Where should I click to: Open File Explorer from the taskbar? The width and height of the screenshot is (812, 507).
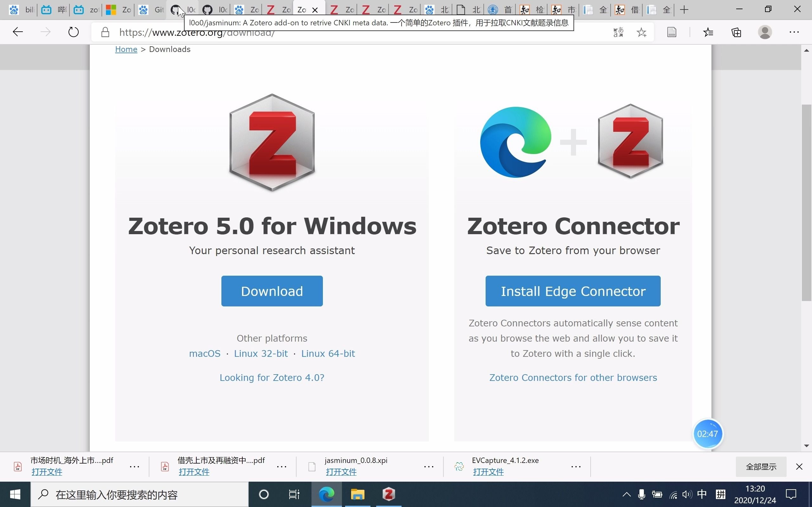(x=357, y=494)
